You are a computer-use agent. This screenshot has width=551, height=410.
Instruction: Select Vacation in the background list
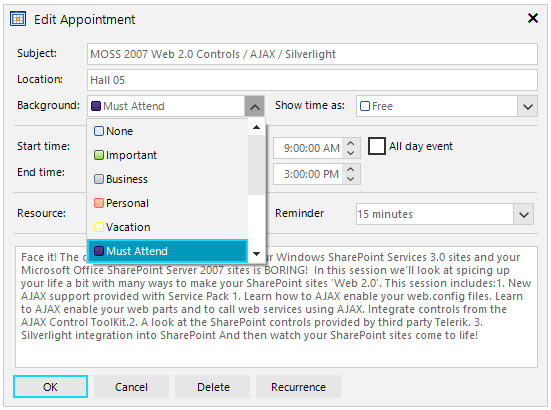tap(168, 227)
